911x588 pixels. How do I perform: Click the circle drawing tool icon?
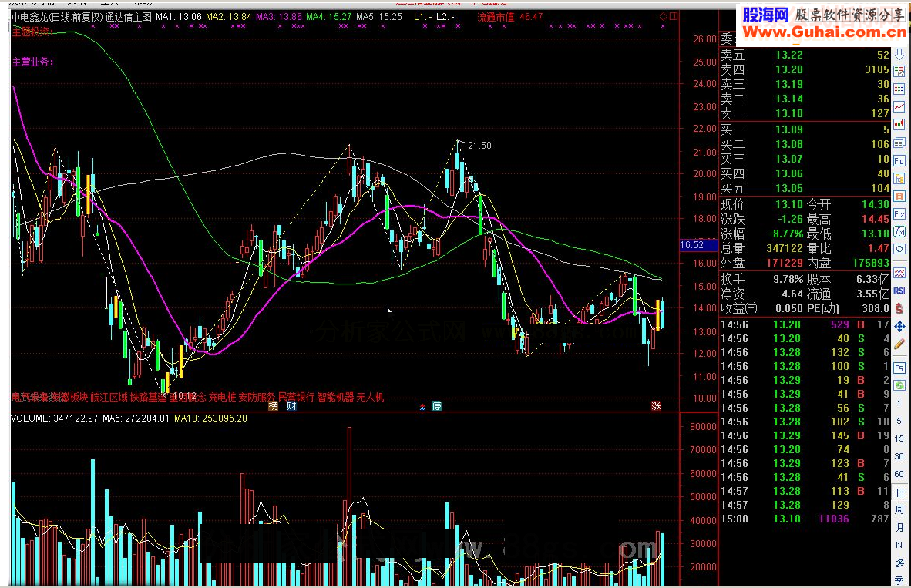click(899, 249)
